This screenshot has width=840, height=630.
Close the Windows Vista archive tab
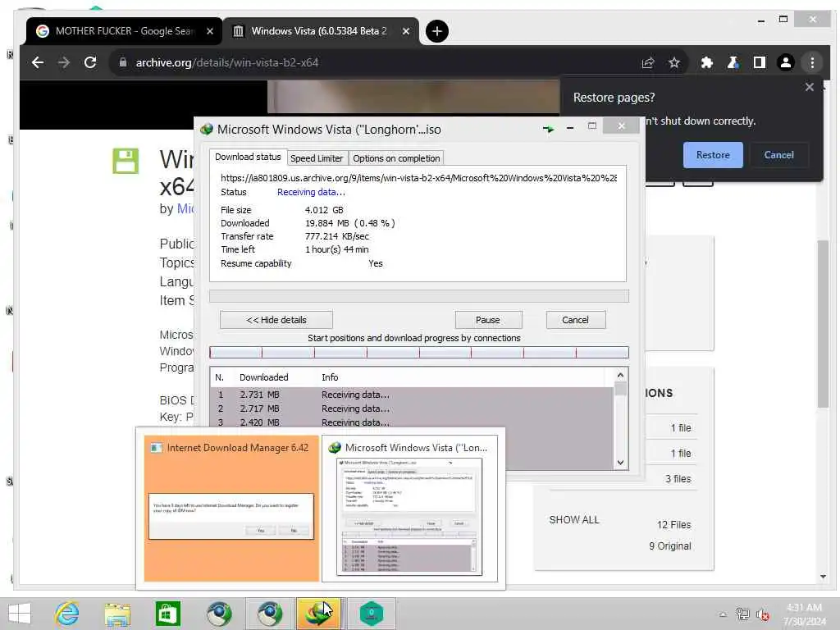pyautogui.click(x=405, y=31)
